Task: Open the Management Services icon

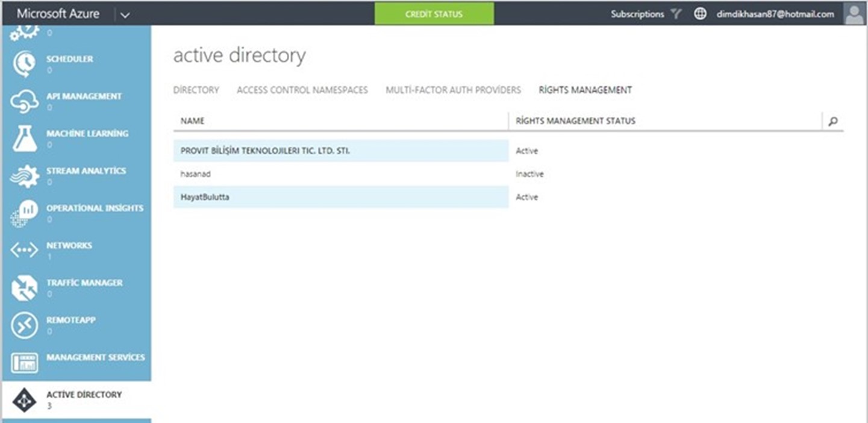Action: 25,363
